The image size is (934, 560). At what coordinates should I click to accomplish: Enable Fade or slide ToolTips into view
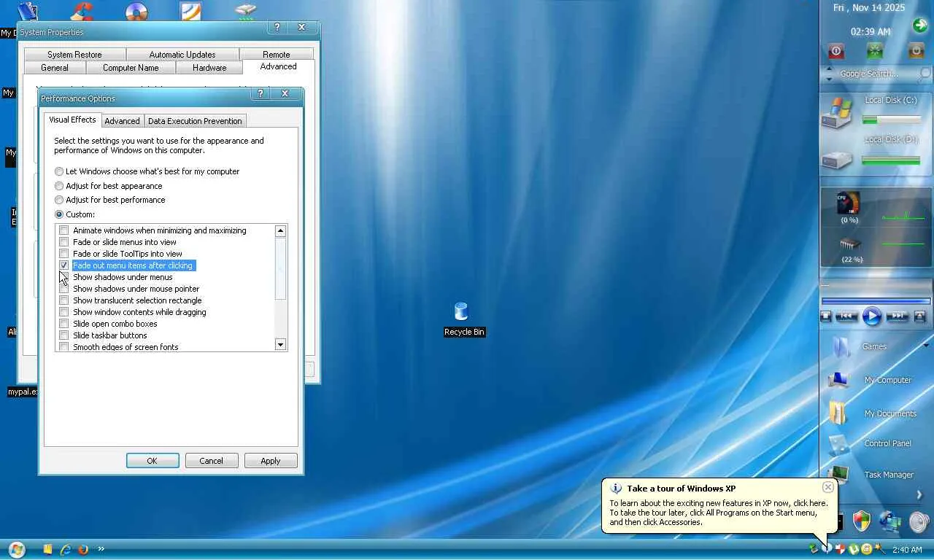(64, 254)
